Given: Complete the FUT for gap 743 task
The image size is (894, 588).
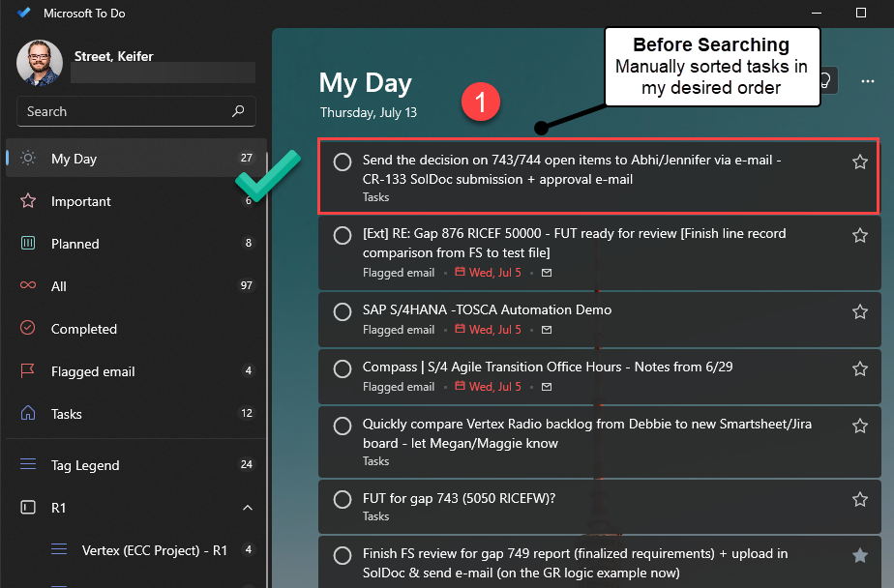Looking at the screenshot, I should click(343, 500).
